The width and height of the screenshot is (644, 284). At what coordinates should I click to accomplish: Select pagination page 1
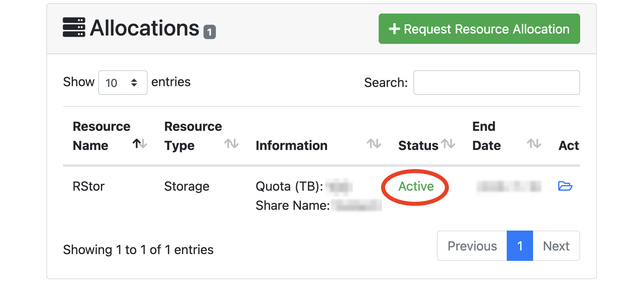(520, 246)
